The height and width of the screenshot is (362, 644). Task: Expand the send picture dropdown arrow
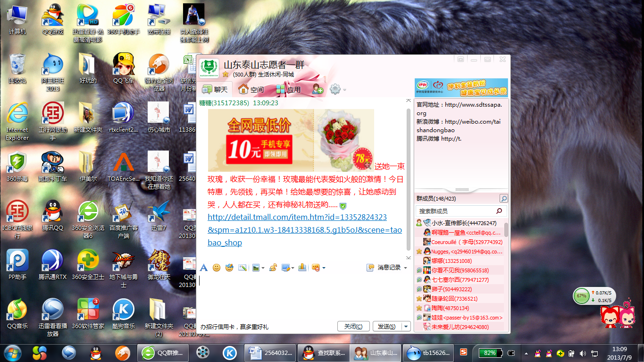point(263,268)
